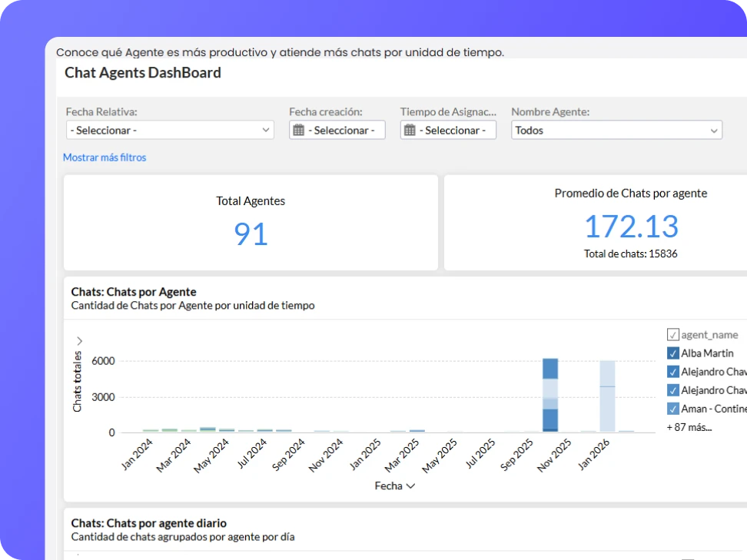Click the Promedio de Chats value 172.13
747x560 pixels.
tap(631, 227)
